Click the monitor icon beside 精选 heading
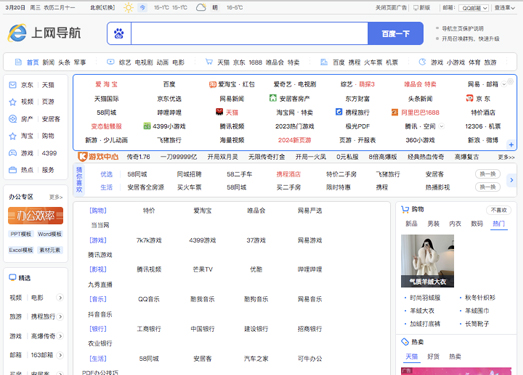Image resolution: width=523 pixels, height=375 pixels. [13, 277]
